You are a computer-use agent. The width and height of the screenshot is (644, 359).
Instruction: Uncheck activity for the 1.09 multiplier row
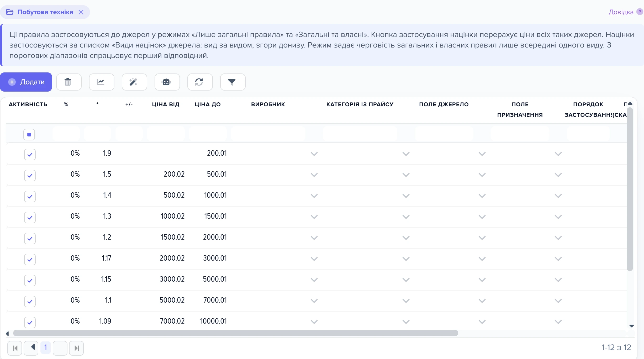(x=30, y=322)
